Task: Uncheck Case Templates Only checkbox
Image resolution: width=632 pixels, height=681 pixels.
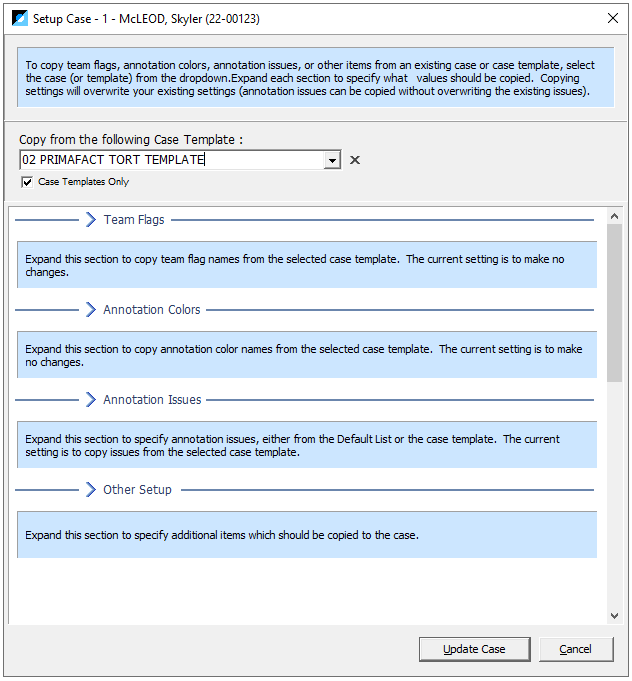Action: point(27,182)
